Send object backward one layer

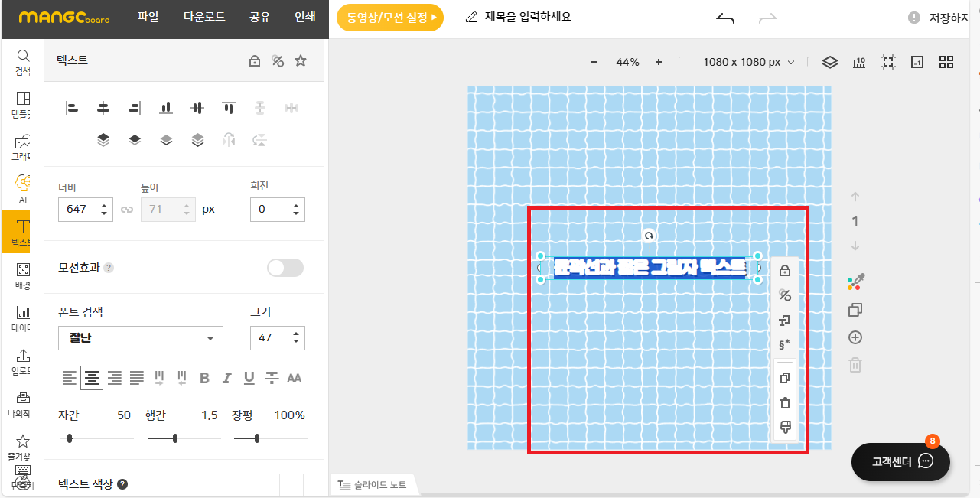coord(166,139)
